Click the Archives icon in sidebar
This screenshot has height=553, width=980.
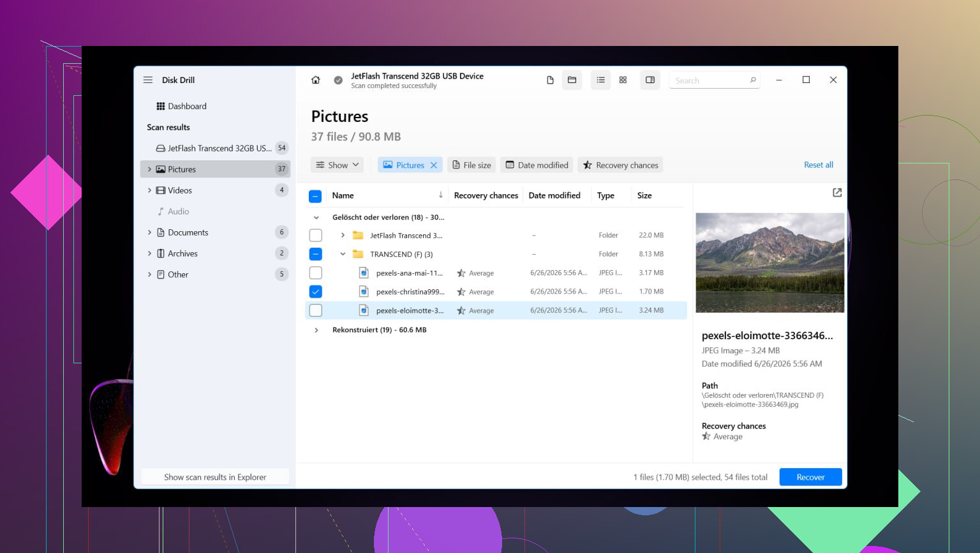[161, 254]
